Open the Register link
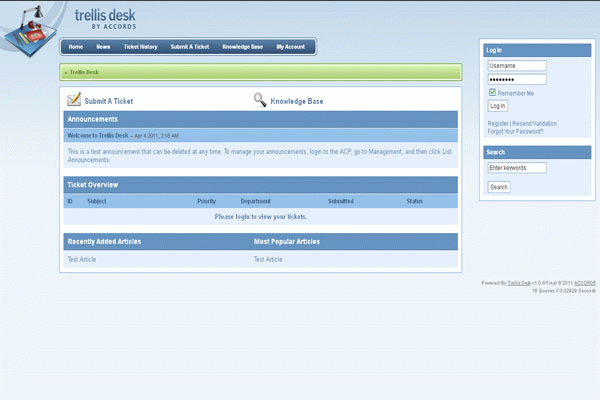 pyautogui.click(x=498, y=124)
